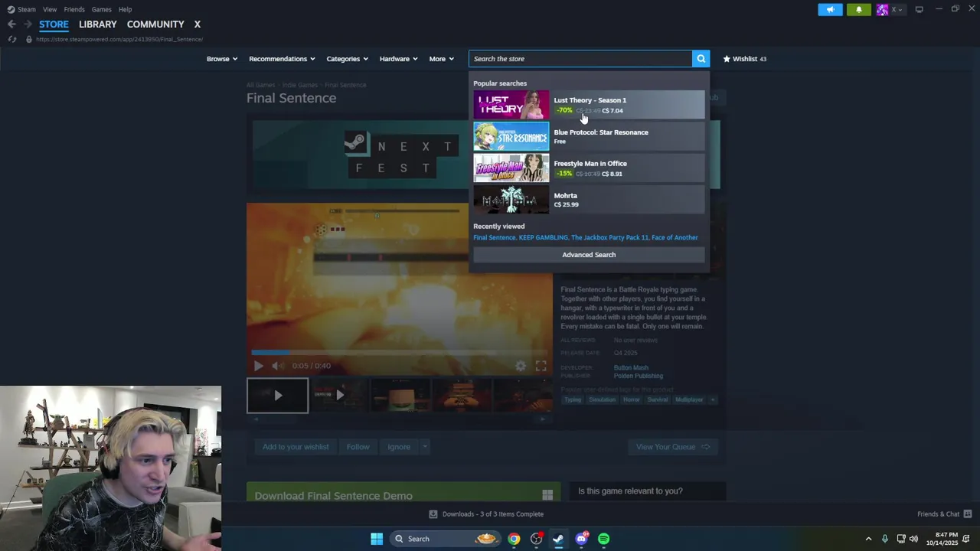Open Steam from the taskbar
Image resolution: width=980 pixels, height=551 pixels.
(x=558, y=539)
